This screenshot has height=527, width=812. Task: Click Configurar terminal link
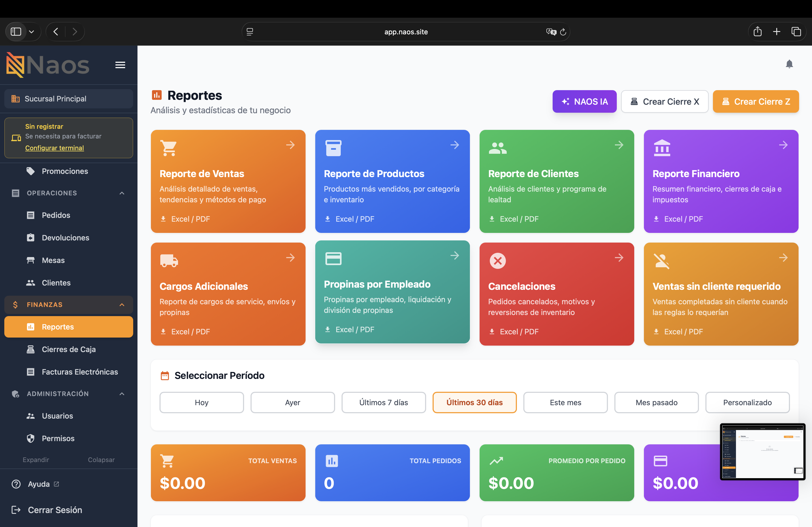(x=55, y=148)
